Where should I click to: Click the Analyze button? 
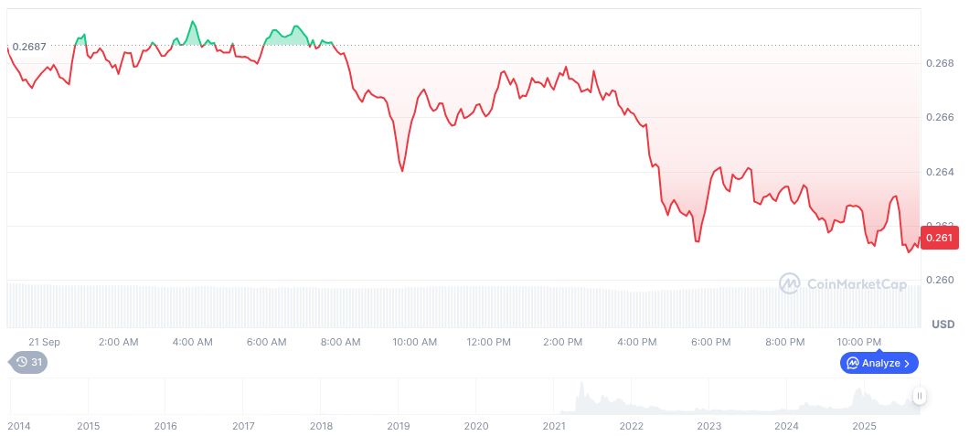[879, 363]
